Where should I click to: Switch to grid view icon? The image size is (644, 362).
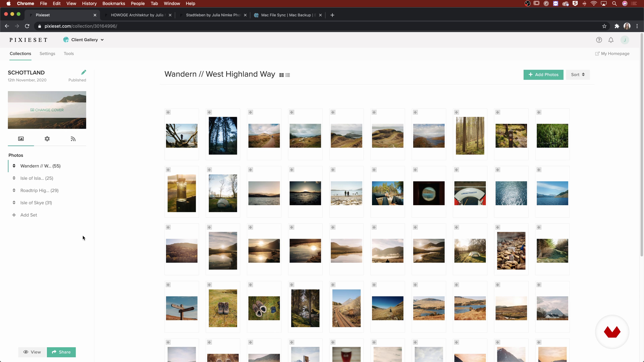pyautogui.click(x=282, y=75)
